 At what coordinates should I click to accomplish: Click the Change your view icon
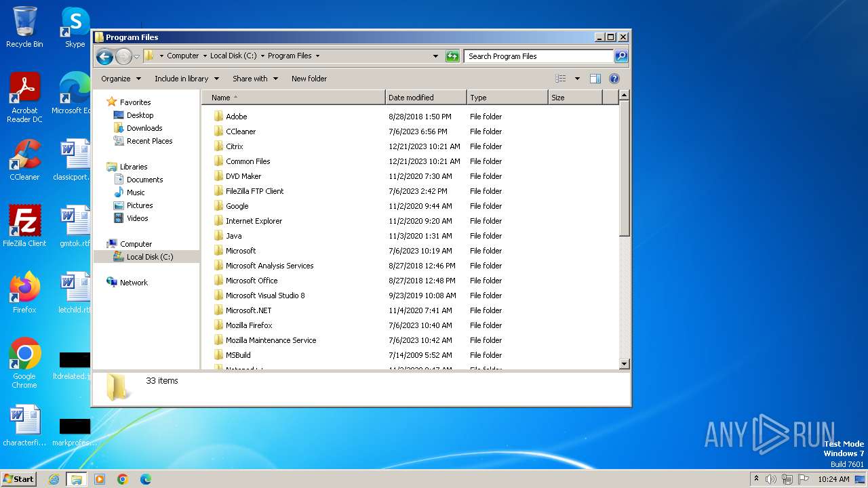click(560, 79)
